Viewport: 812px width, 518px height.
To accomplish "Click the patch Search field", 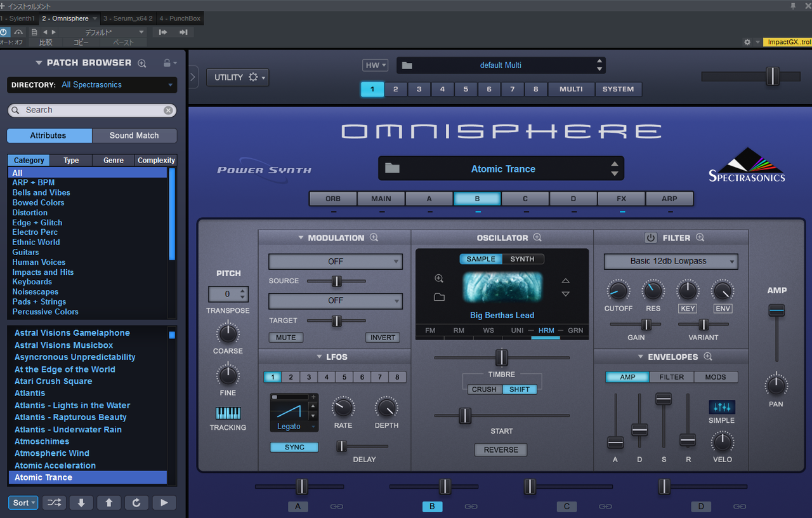I will coord(91,110).
